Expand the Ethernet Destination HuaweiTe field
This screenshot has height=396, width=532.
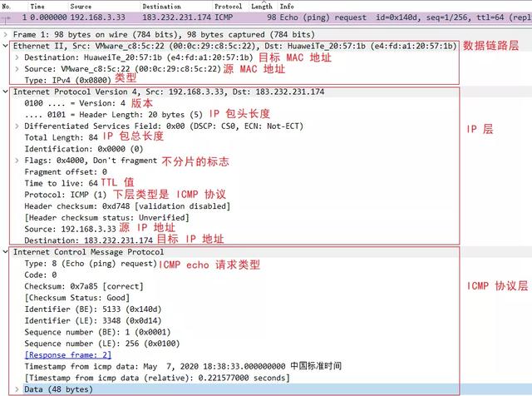click(x=17, y=57)
